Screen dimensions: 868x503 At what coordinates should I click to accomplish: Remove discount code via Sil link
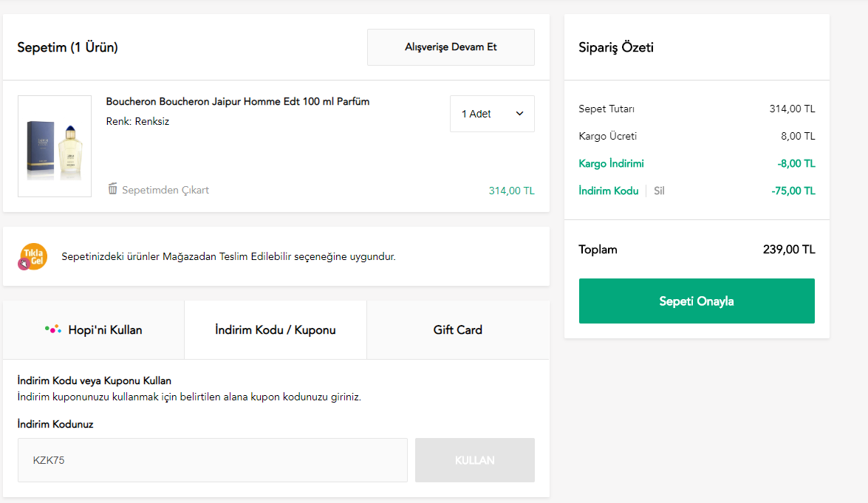pyautogui.click(x=659, y=191)
